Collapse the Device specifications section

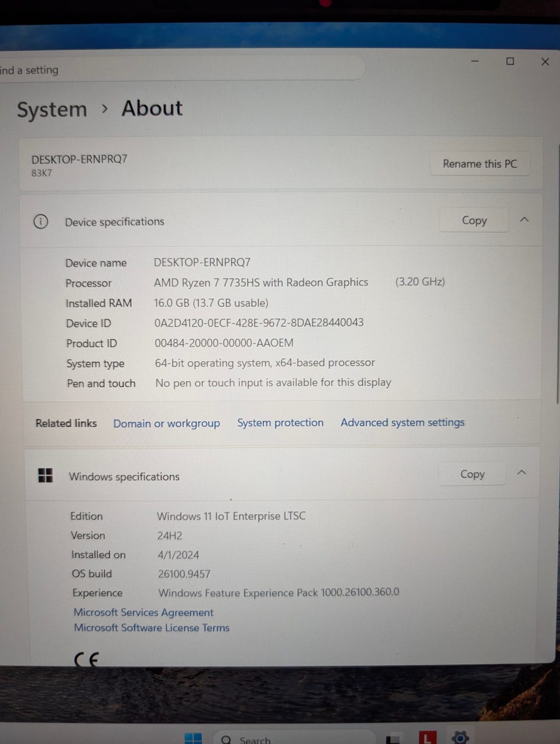(x=524, y=220)
